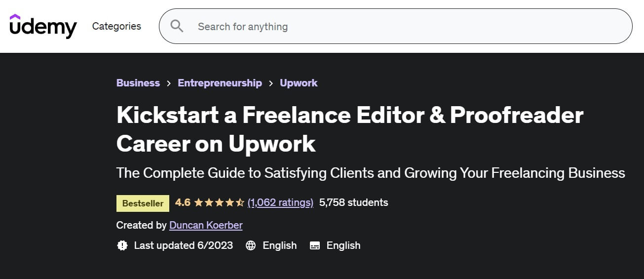Click the 5,758 students text
This screenshot has height=279, width=644.
[x=354, y=202]
